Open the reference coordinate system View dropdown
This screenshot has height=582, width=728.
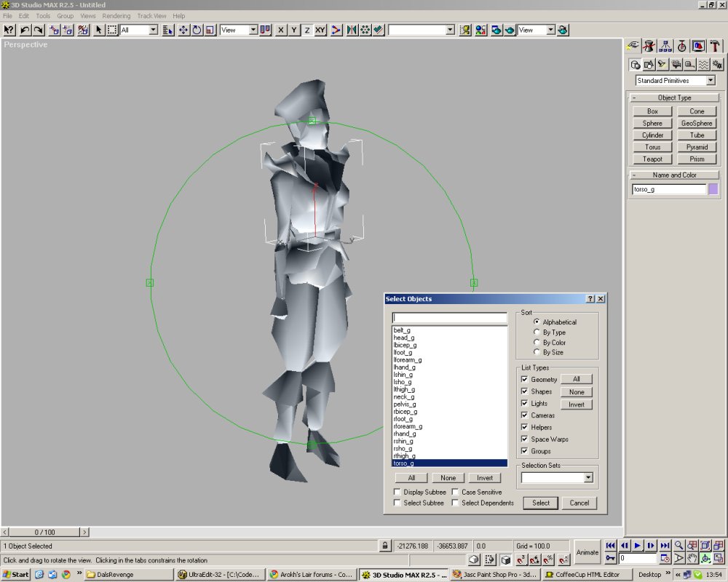pos(253,30)
